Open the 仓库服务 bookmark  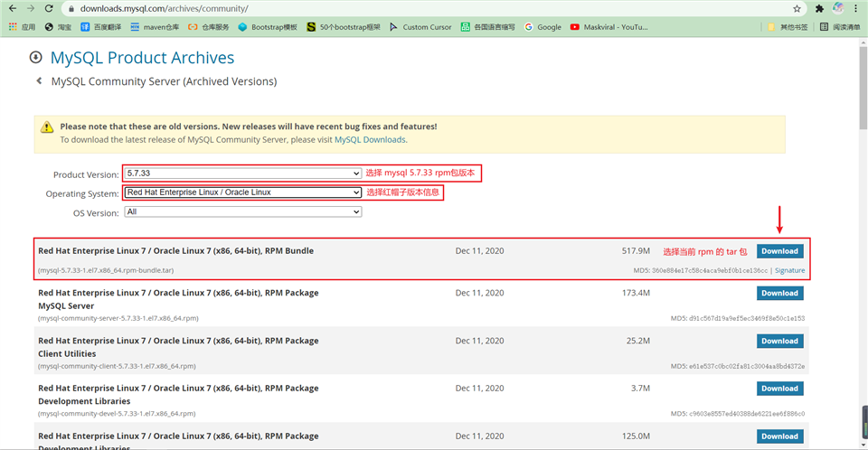208,27
